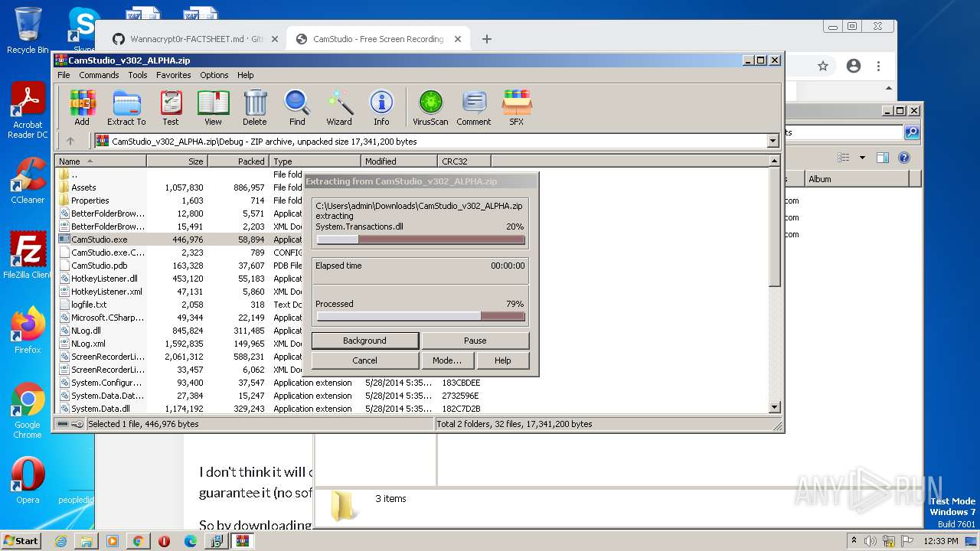This screenshot has height=551, width=980.
Task: Click the Background button in extraction dialog
Action: tap(364, 341)
